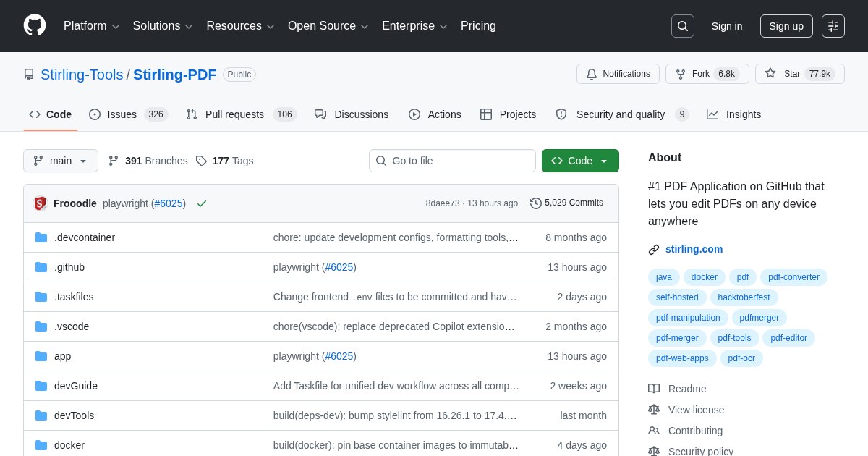Select the self-hosted topic tag
This screenshot has width=868, height=456.
[x=677, y=297]
